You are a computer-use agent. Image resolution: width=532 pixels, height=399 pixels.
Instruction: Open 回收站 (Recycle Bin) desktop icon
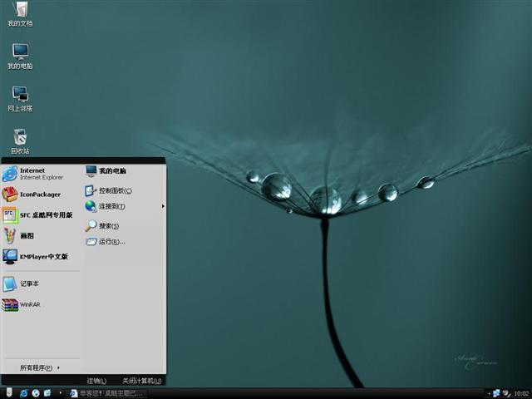tap(20, 140)
